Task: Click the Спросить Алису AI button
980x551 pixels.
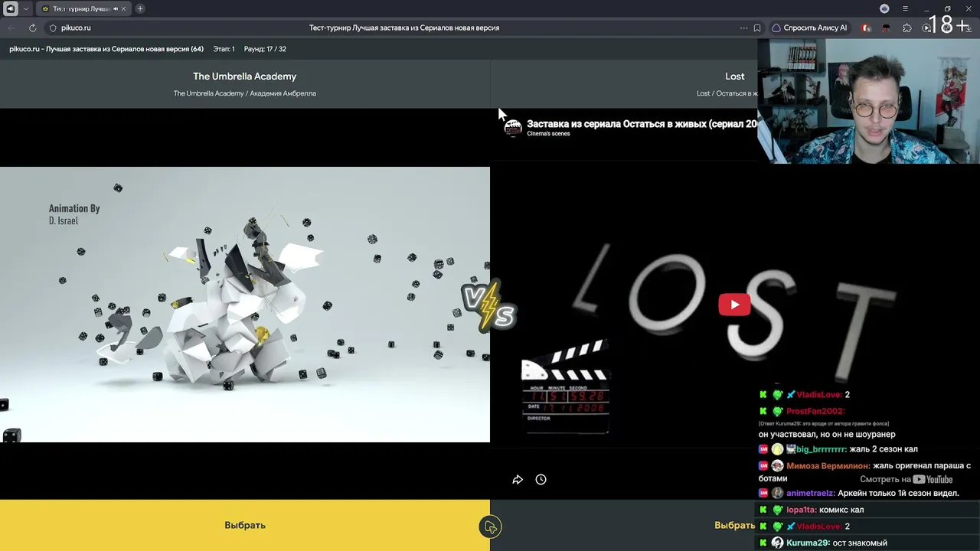Action: [x=809, y=28]
